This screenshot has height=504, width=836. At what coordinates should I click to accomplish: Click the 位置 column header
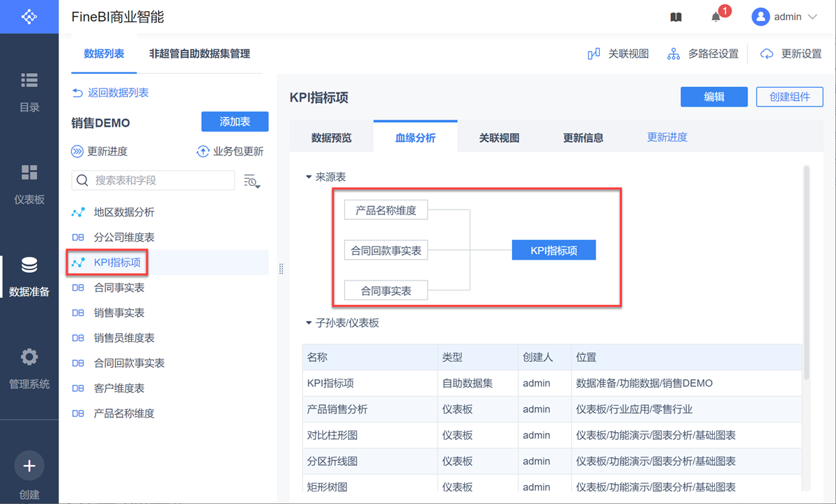686,357
